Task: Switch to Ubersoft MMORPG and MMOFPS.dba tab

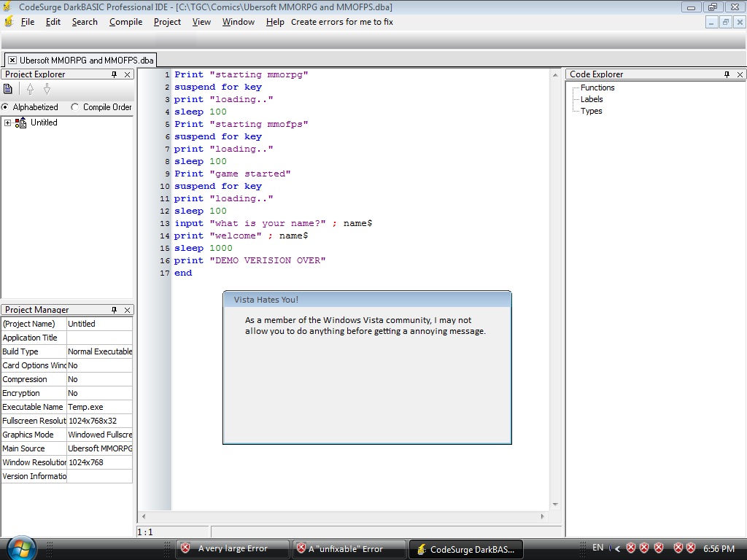Action: click(86, 61)
